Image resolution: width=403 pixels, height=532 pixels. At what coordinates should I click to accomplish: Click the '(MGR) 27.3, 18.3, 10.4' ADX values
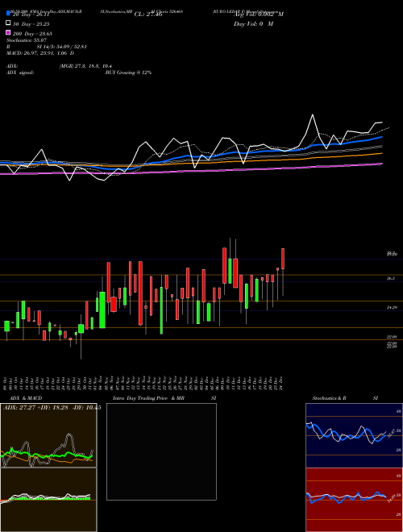pos(85,66)
